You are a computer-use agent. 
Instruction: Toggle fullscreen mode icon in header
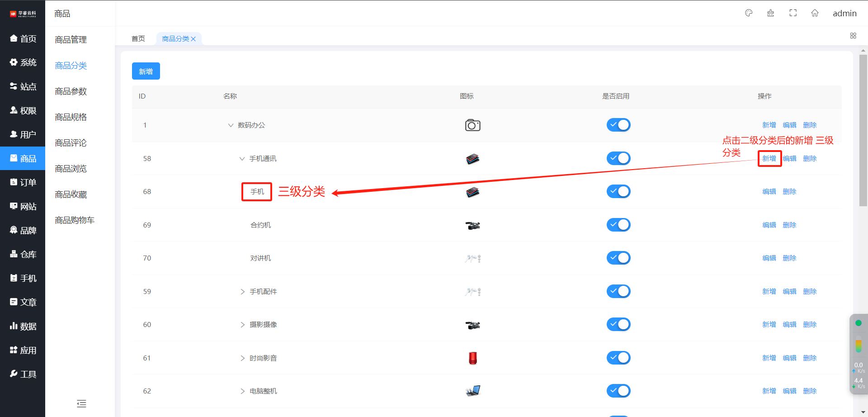(793, 13)
